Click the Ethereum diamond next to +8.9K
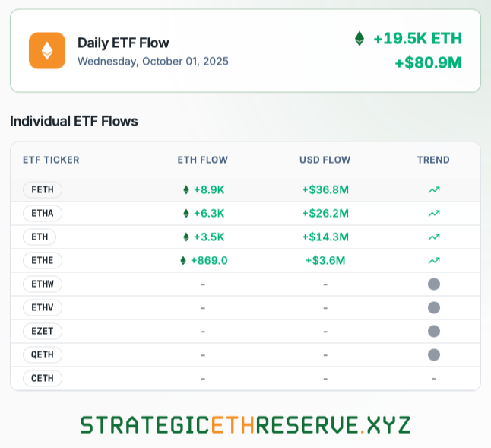Screen dimensions: 491x448 (185, 189)
